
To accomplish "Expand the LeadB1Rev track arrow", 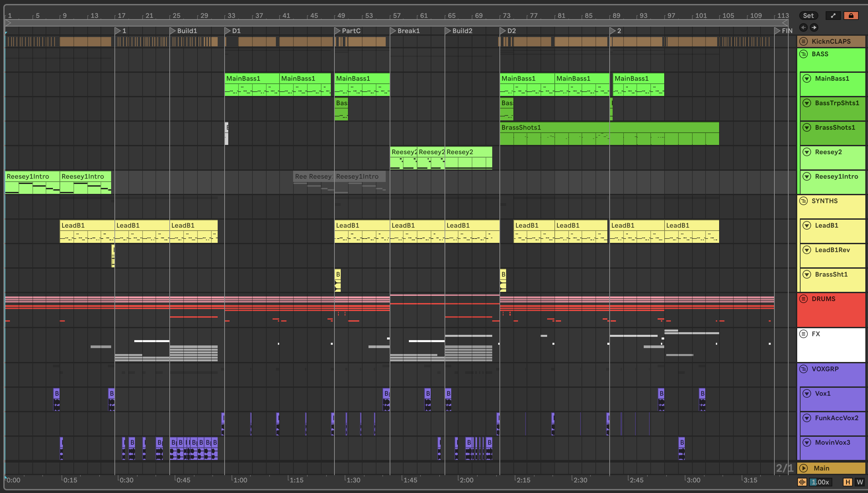I will point(807,250).
